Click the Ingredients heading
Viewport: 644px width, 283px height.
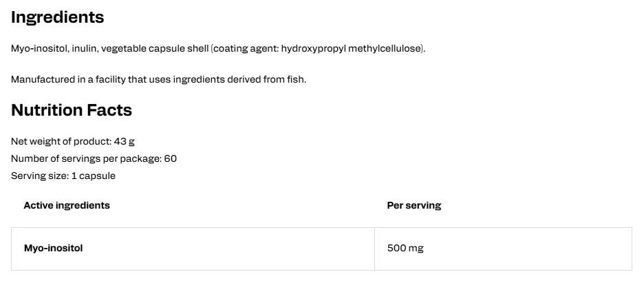(x=58, y=18)
